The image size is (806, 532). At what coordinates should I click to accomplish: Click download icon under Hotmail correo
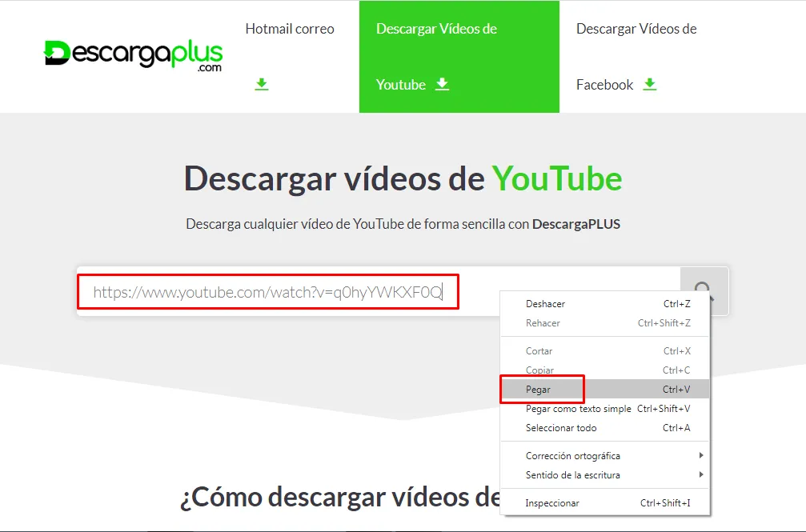(x=262, y=84)
